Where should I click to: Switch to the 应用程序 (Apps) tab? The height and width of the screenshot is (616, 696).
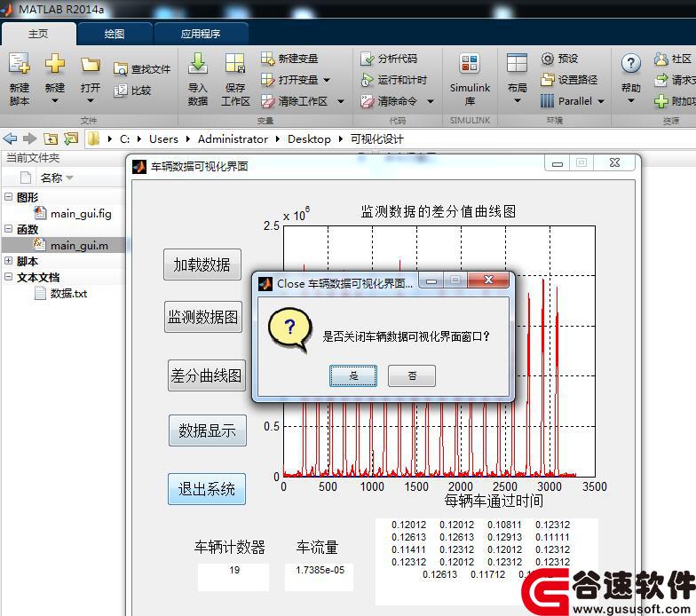pyautogui.click(x=201, y=34)
